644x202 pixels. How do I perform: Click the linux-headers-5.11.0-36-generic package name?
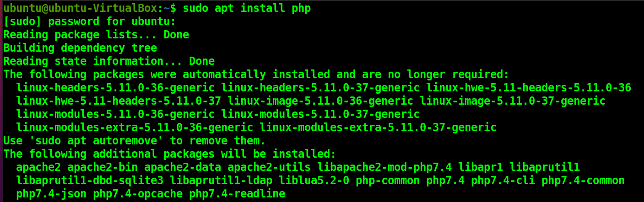pos(115,88)
